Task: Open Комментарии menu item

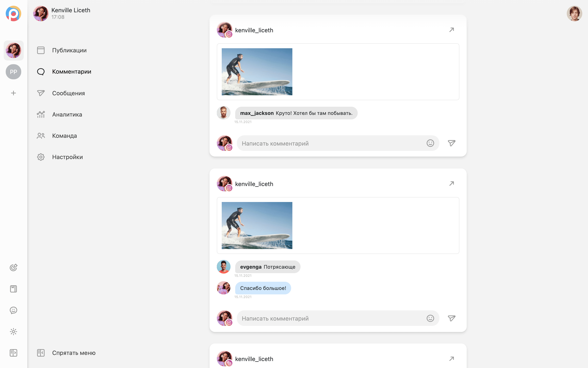Action: [72, 72]
